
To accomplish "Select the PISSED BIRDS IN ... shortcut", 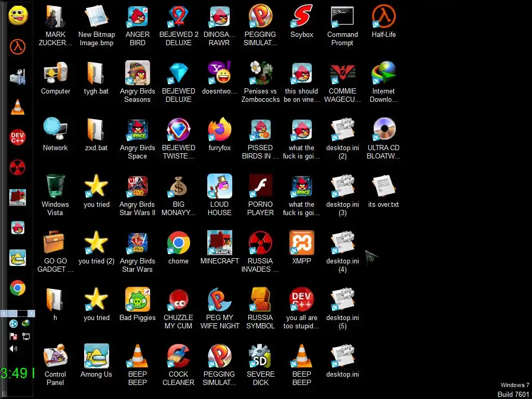I will pyautogui.click(x=261, y=139).
